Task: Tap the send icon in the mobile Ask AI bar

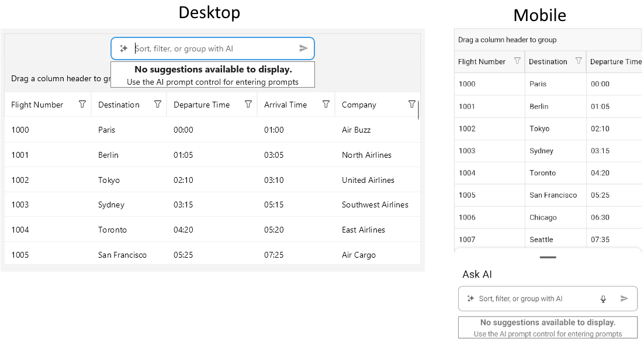Action: pyautogui.click(x=624, y=299)
